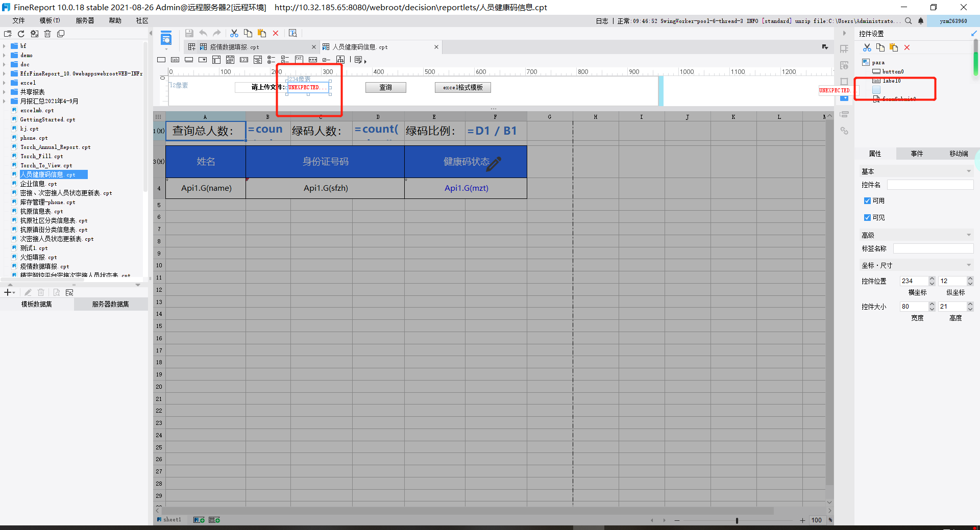Click the trash icon in file tree toolbar
This screenshot has height=530, width=980.
click(x=47, y=34)
